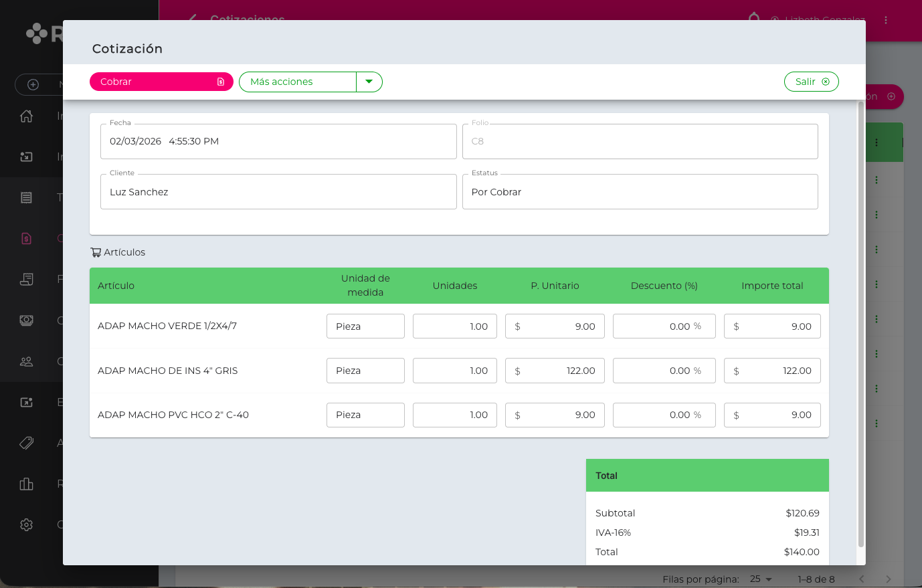922x588 pixels.
Task: Select the customers people icon in the sidebar
Action: pos(27,361)
